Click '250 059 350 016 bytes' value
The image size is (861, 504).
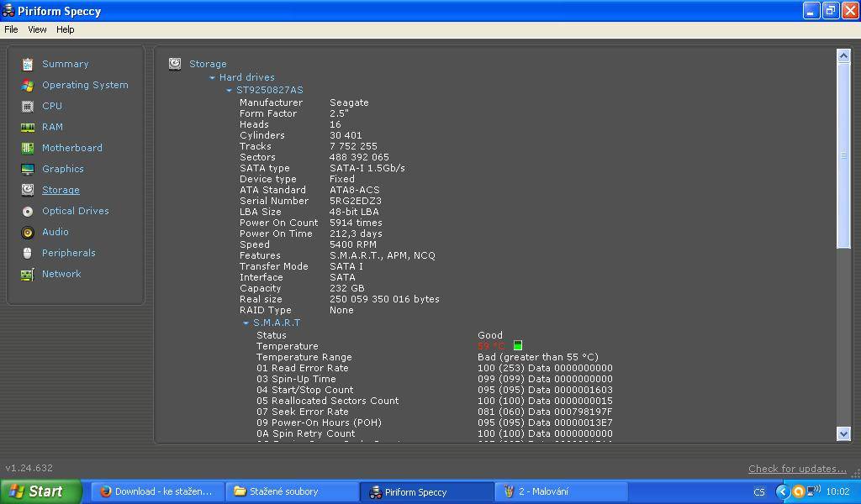(x=384, y=299)
